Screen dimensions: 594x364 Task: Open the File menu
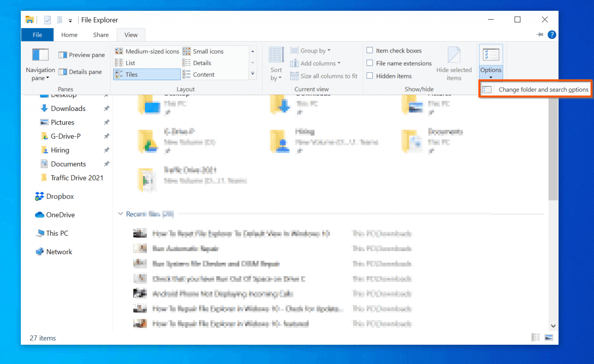(37, 35)
